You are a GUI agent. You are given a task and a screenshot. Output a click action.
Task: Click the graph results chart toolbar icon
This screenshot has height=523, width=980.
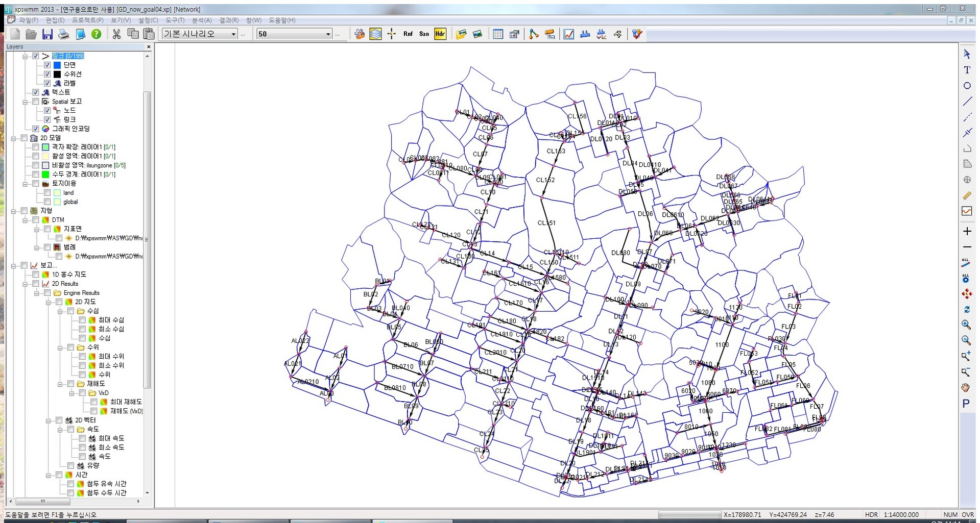tap(568, 34)
